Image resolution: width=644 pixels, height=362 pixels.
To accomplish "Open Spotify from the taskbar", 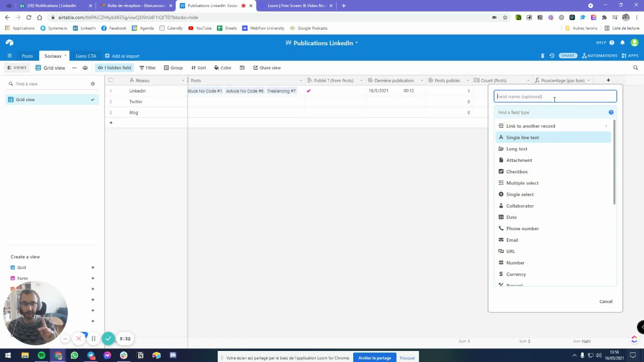I will (41, 355).
